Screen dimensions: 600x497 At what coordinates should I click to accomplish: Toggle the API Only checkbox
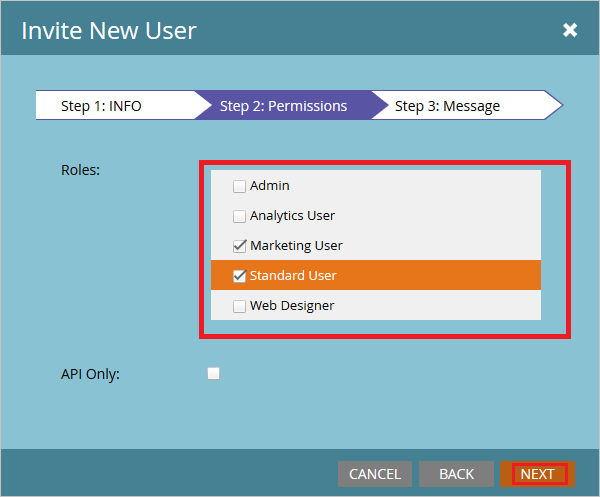(214, 373)
